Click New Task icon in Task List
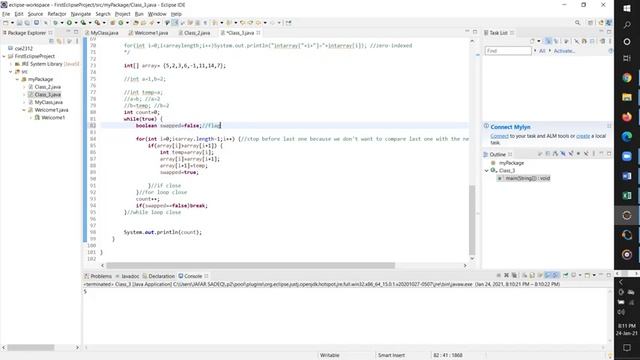The image size is (640, 360). click(x=532, y=41)
